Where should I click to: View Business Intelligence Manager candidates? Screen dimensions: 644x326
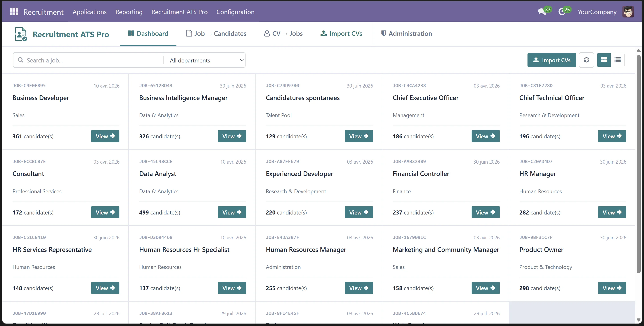232,136
